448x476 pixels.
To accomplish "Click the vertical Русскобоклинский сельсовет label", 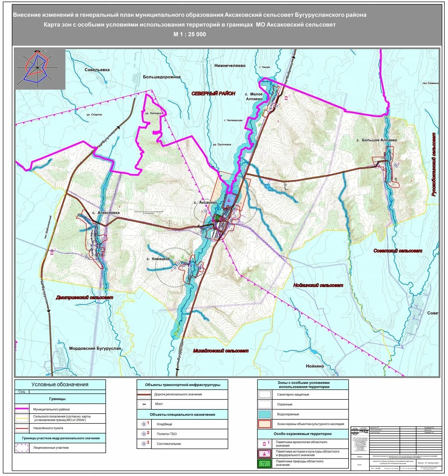I will pyautogui.click(x=434, y=164).
